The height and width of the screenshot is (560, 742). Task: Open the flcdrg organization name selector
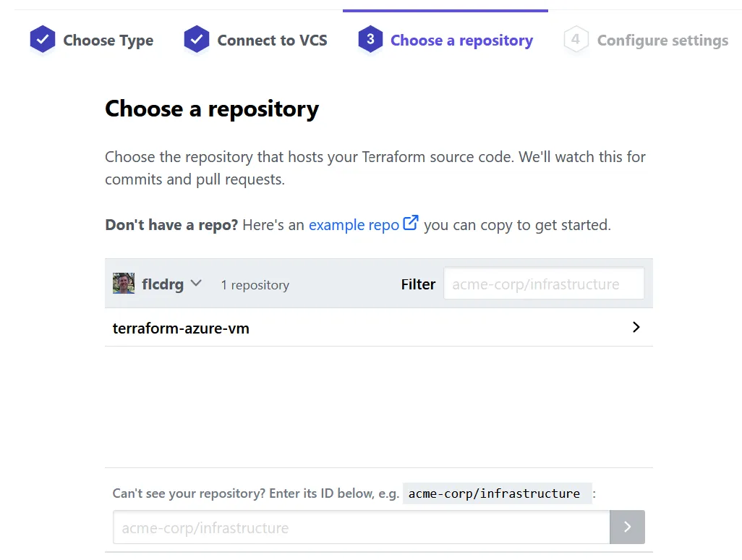163,284
